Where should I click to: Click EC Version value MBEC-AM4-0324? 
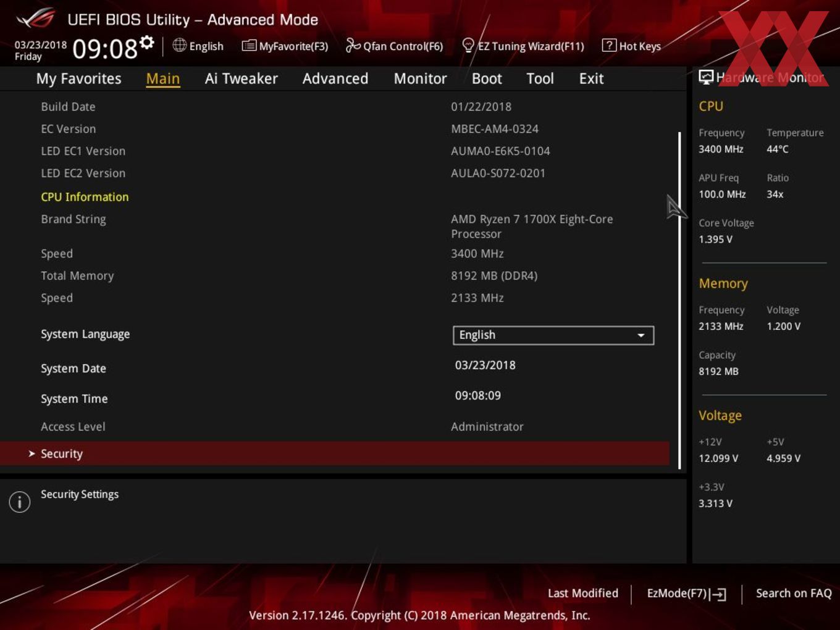[495, 128]
